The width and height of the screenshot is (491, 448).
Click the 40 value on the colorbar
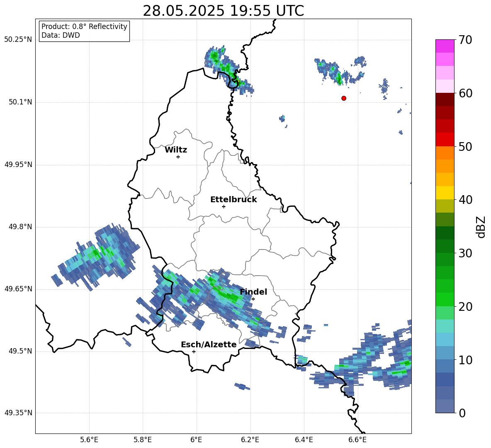click(465, 200)
